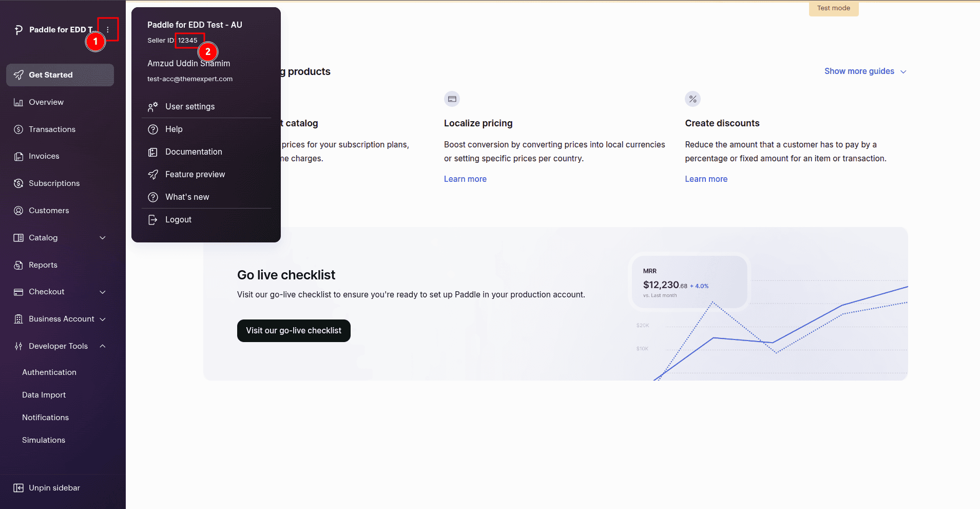Click the Invoices icon in sidebar

pyautogui.click(x=18, y=156)
